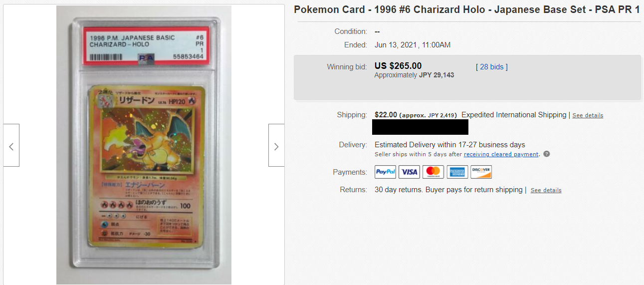Open returns See details link
644x285 pixels.
tap(546, 190)
